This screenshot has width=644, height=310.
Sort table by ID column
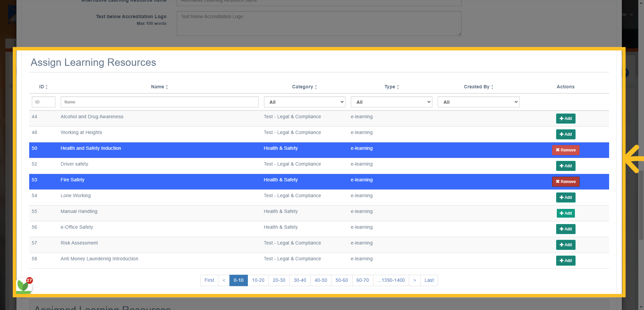[43, 87]
